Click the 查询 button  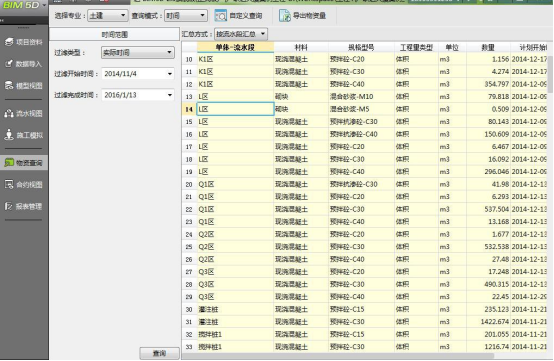point(159,353)
